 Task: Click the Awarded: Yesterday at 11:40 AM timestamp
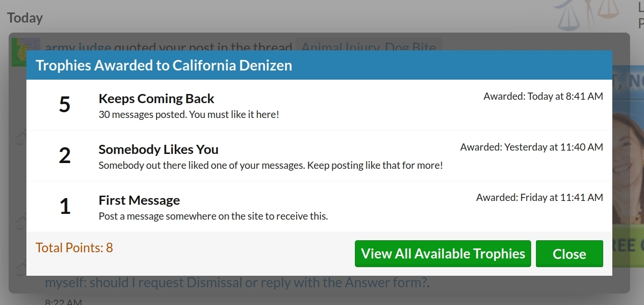(x=532, y=147)
